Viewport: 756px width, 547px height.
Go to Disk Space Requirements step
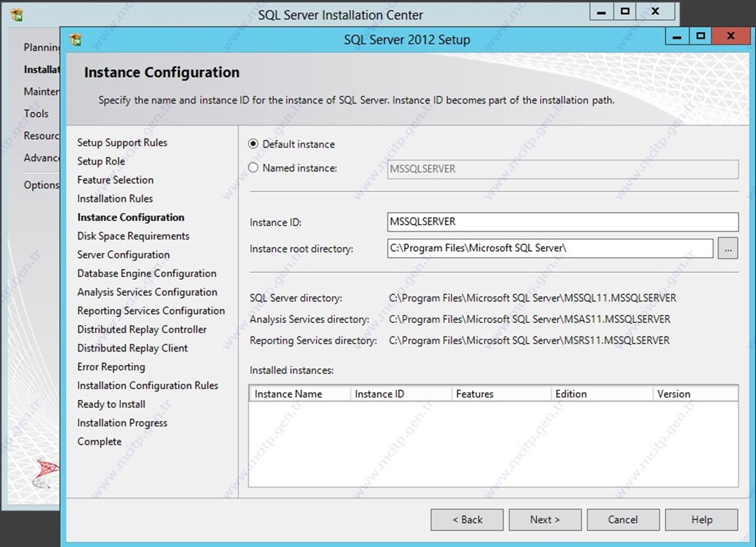click(133, 236)
